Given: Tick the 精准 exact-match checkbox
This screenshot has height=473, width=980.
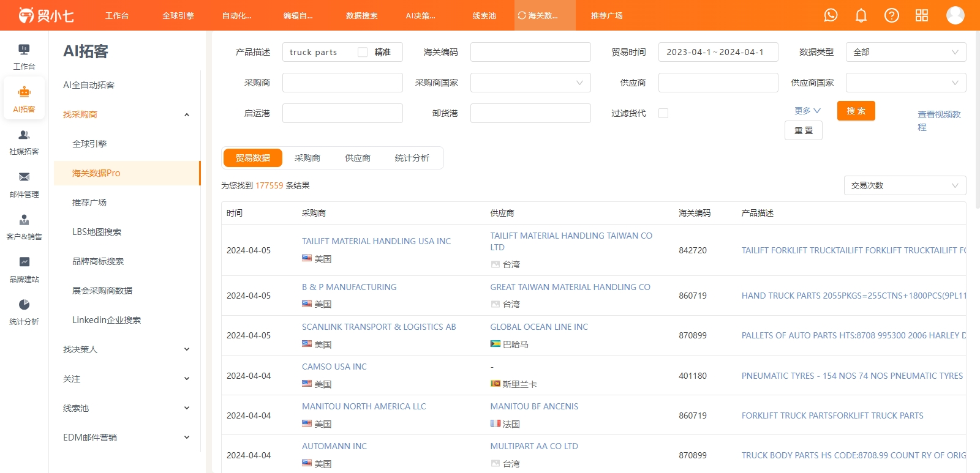Looking at the screenshot, I should [x=363, y=52].
